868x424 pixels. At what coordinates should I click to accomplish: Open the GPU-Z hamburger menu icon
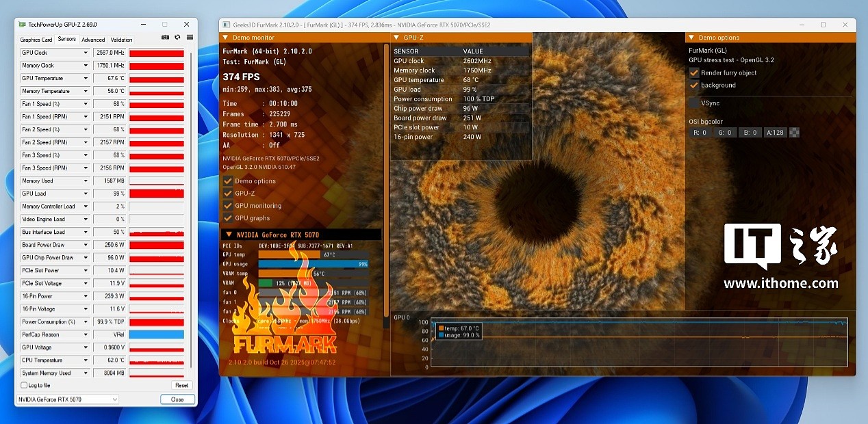(x=190, y=37)
